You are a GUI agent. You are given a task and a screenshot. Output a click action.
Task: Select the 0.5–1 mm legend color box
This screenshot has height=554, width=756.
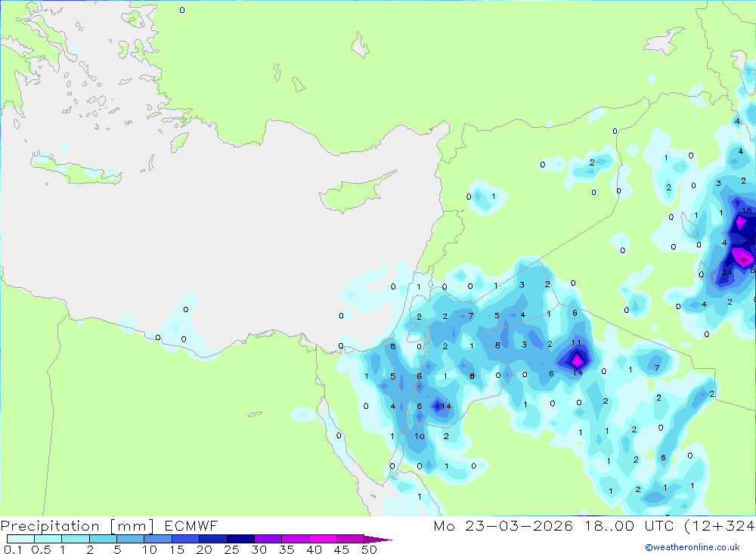point(48,539)
